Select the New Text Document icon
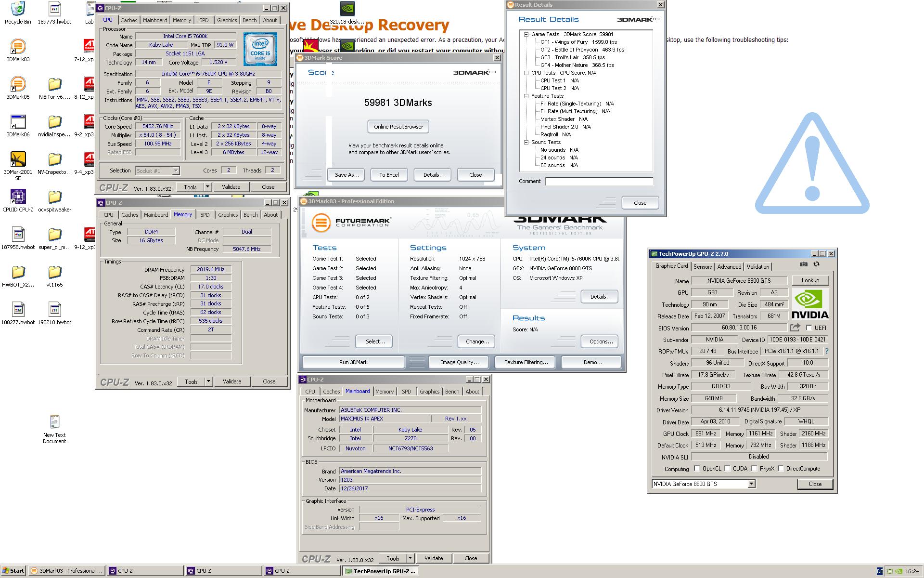 point(54,429)
